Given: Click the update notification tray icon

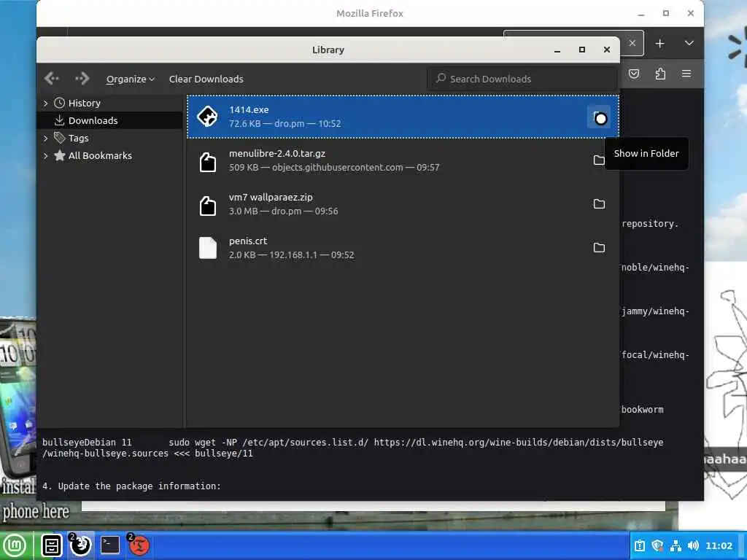Looking at the screenshot, I should (639, 545).
